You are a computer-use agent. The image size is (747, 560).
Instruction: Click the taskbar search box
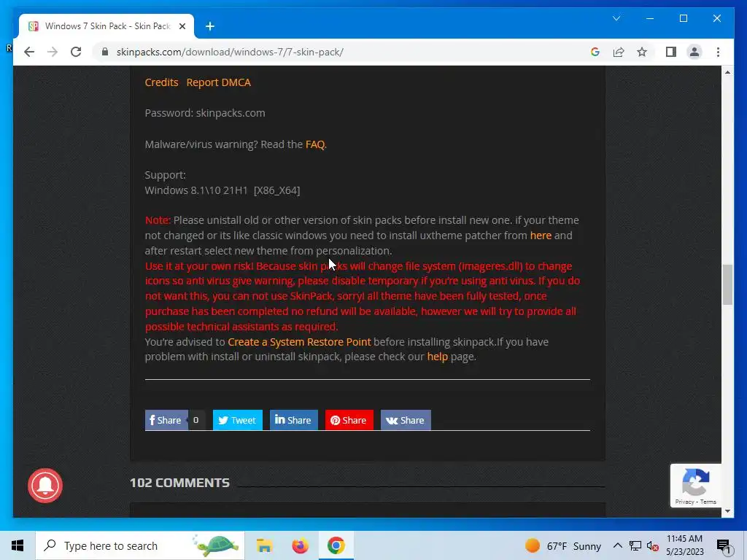pos(140,545)
